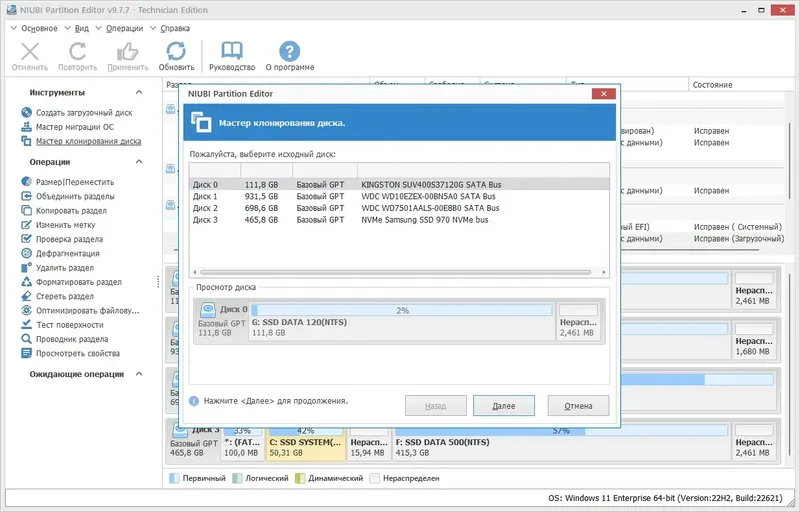Click the scroll right arrow in disk list

pos(604,272)
